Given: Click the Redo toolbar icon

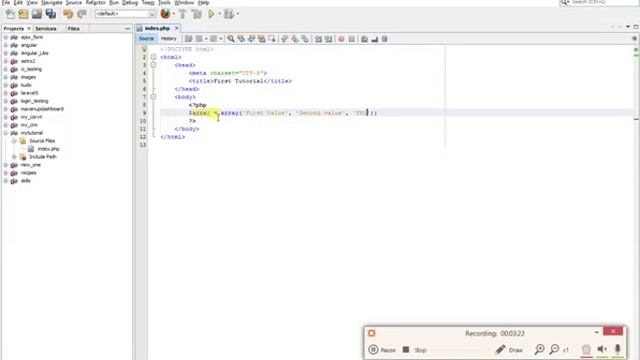Looking at the screenshot, I should click(82, 14).
